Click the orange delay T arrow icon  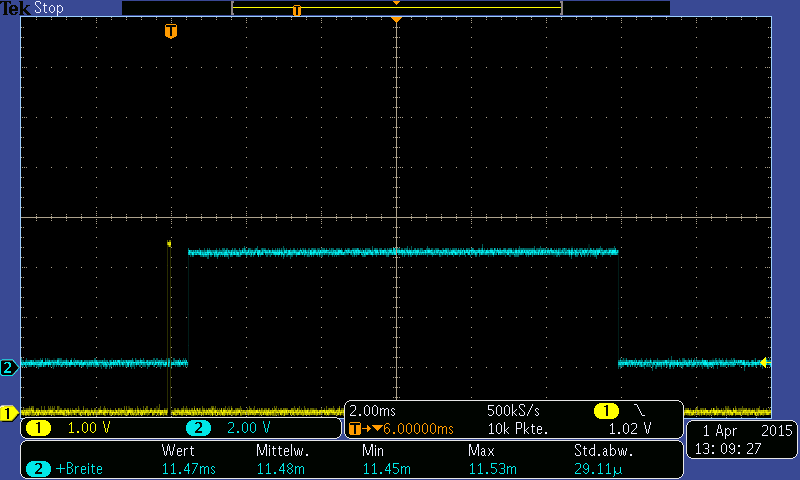pos(365,428)
